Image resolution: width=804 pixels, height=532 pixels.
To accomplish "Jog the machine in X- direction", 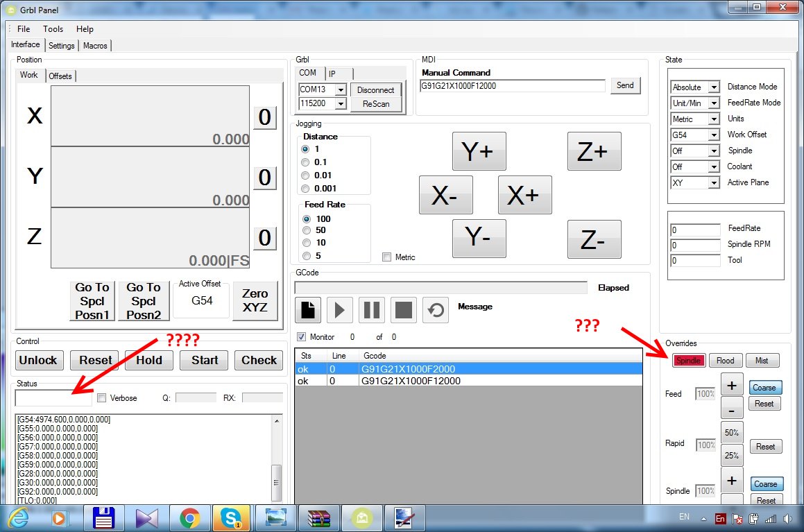I will coord(445,195).
